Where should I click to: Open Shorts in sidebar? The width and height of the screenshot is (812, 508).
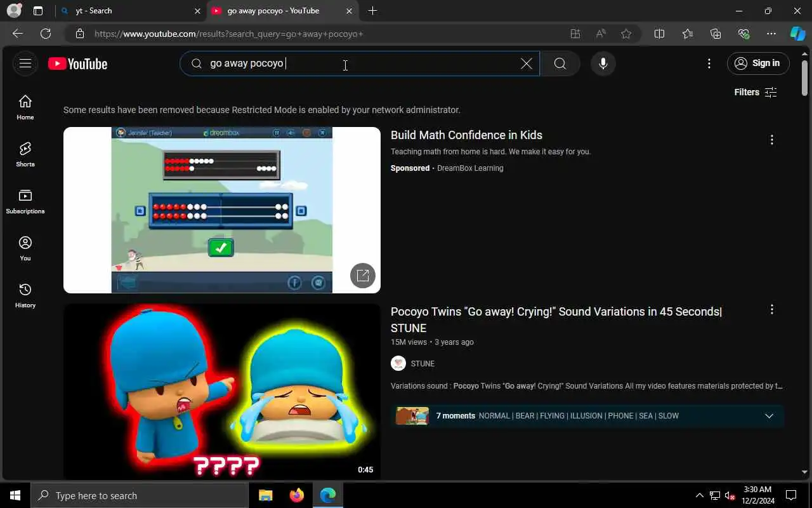point(25,154)
